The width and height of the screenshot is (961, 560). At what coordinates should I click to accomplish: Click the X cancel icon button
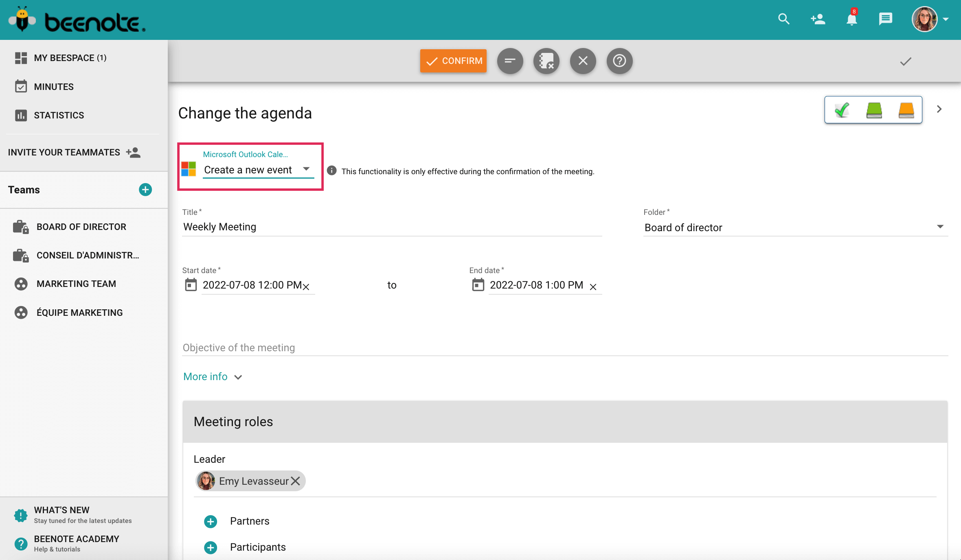583,61
